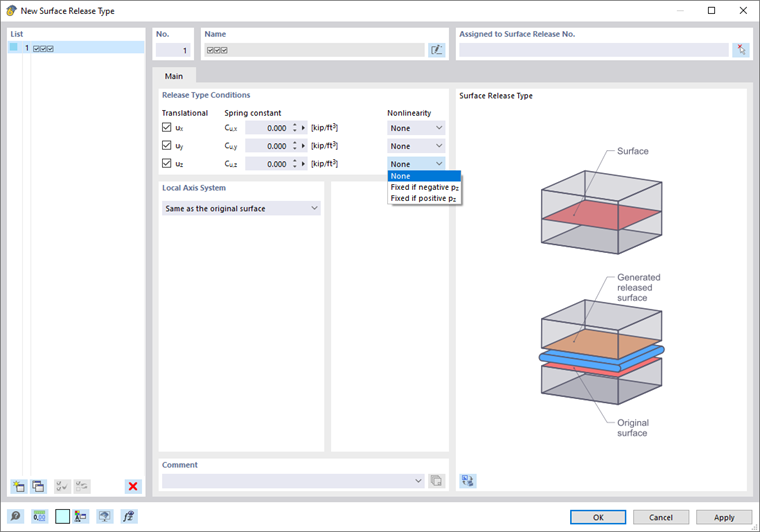This screenshot has height=532, width=760.
Task: Click the flag tree icon in the bottom toolbar
Action: (81, 516)
